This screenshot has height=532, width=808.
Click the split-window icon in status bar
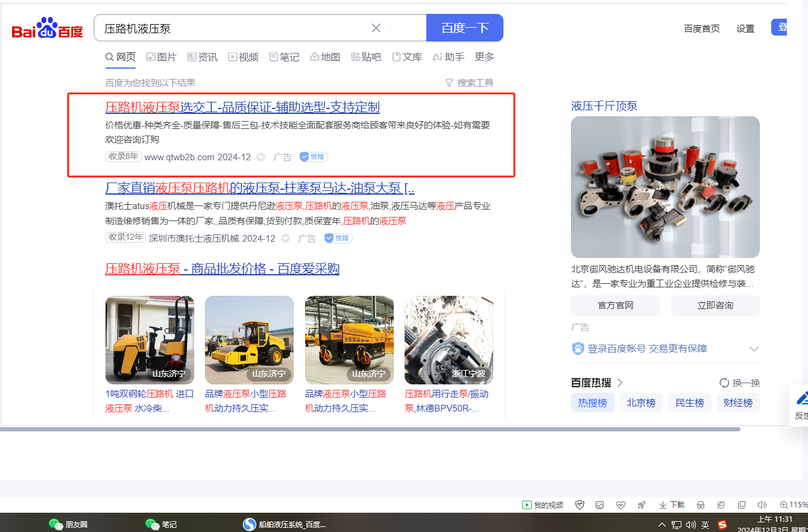pyautogui.click(x=742, y=505)
